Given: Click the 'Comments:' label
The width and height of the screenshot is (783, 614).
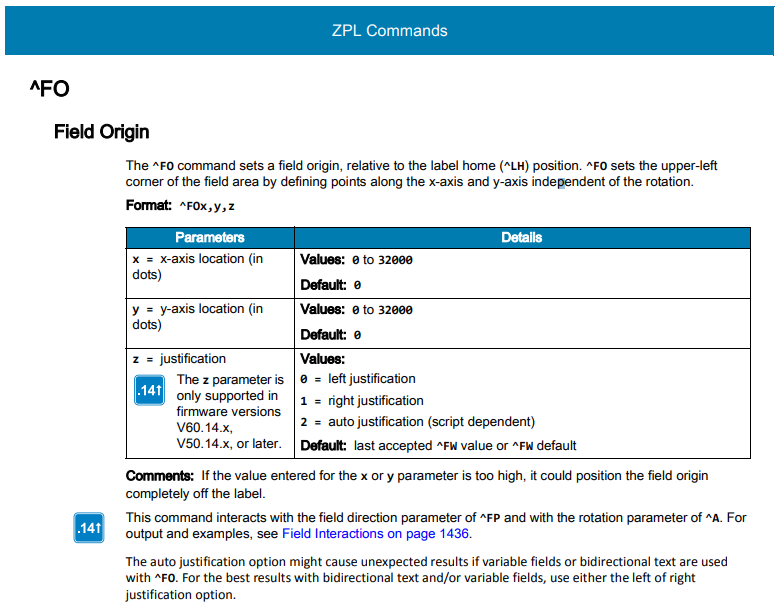Looking at the screenshot, I should 159,476.
